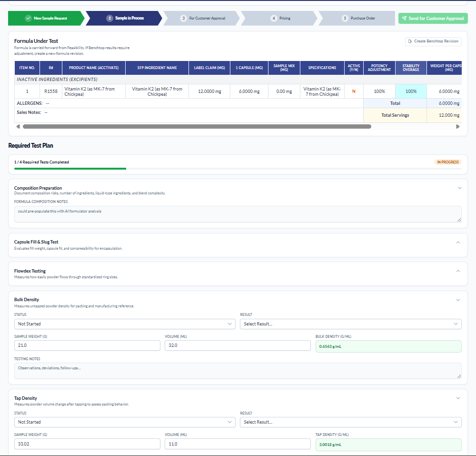The image size is (476, 456).
Task: Click the Send for Customer Approval button
Action: click(x=433, y=18)
